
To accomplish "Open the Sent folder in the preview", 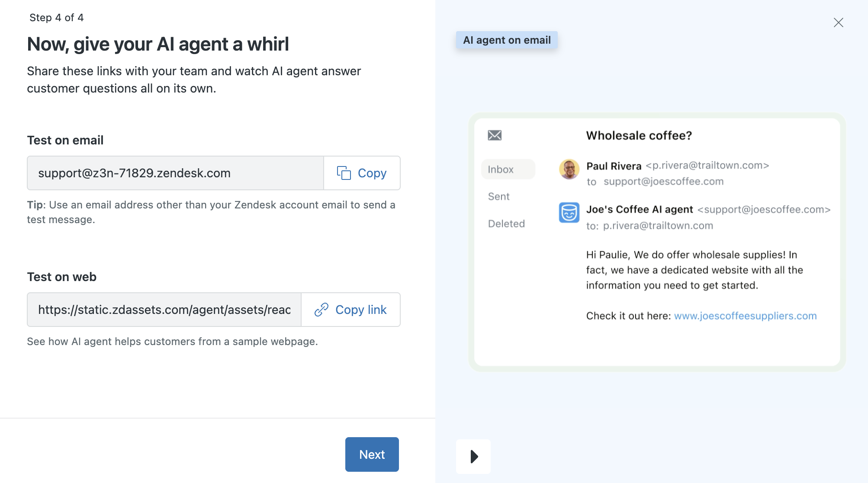I will pos(498,196).
